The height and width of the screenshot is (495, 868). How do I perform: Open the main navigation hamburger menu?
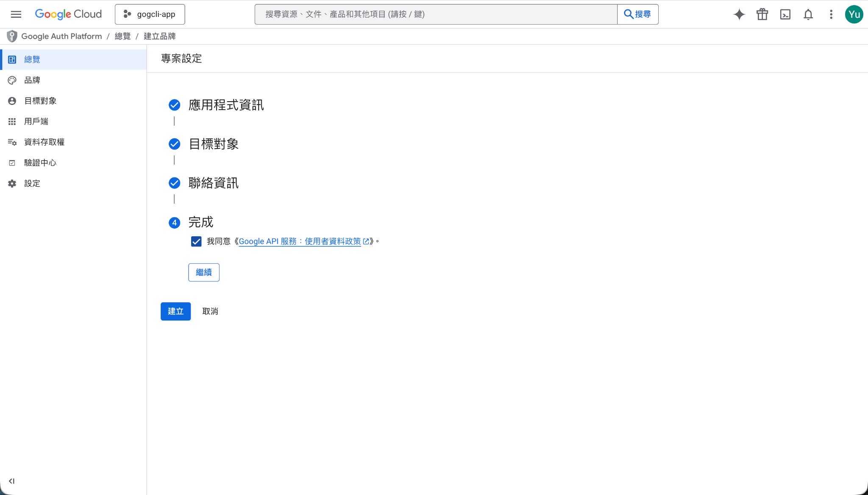(x=16, y=14)
